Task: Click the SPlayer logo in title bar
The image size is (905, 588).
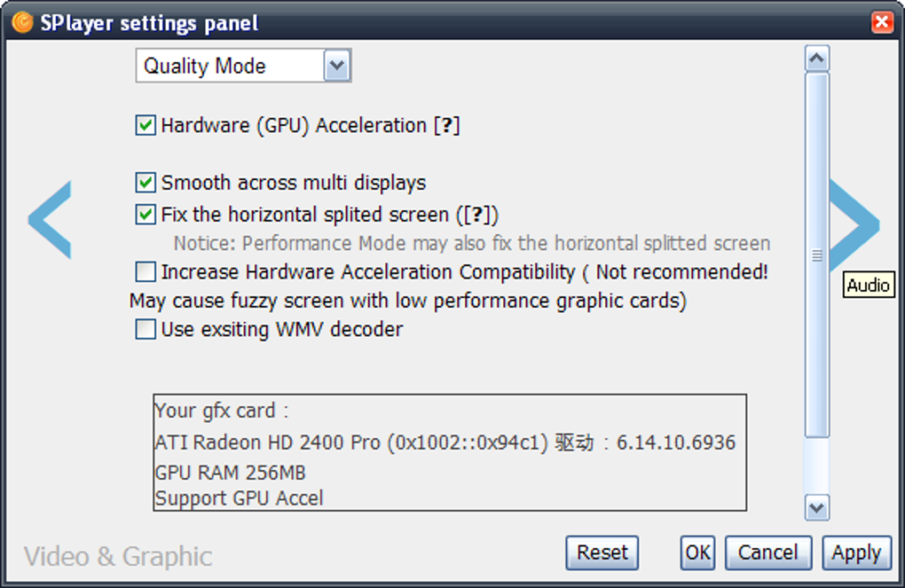Action: (x=22, y=22)
